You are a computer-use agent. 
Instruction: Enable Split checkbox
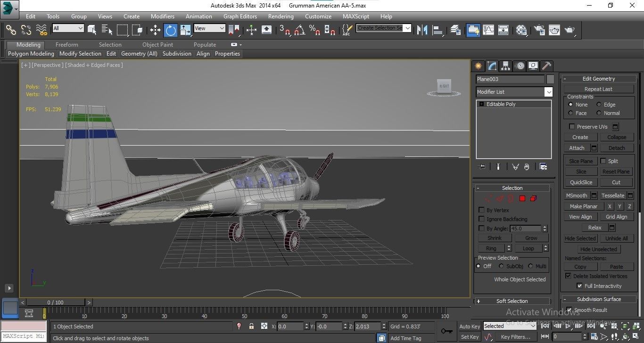pyautogui.click(x=603, y=161)
